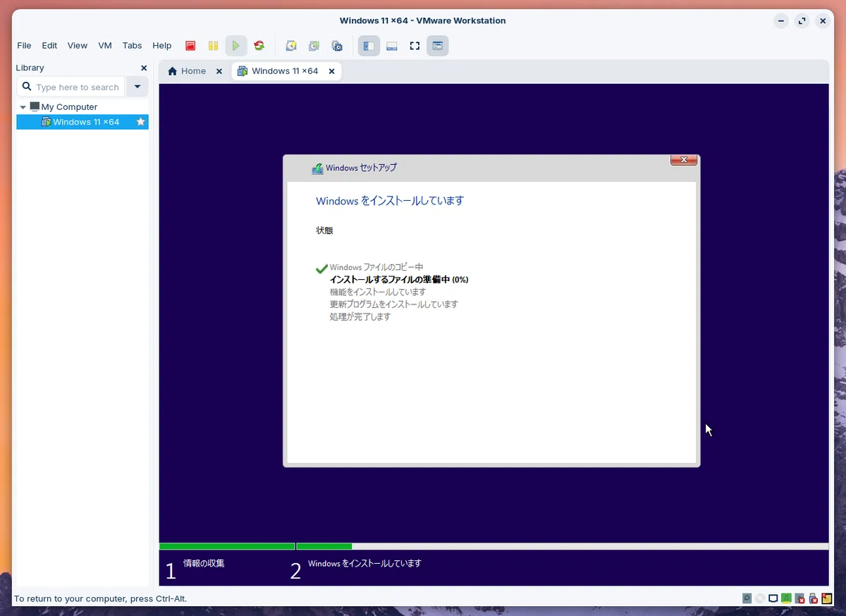The height and width of the screenshot is (616, 846).
Task: Open the library search filter dropdown
Action: pos(137,87)
